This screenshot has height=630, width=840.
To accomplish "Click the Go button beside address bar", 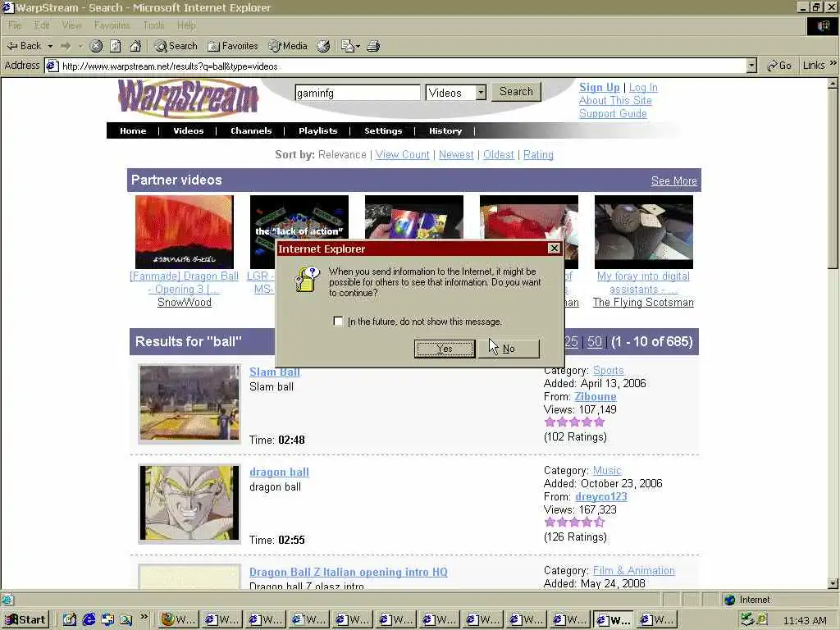I will click(x=779, y=66).
